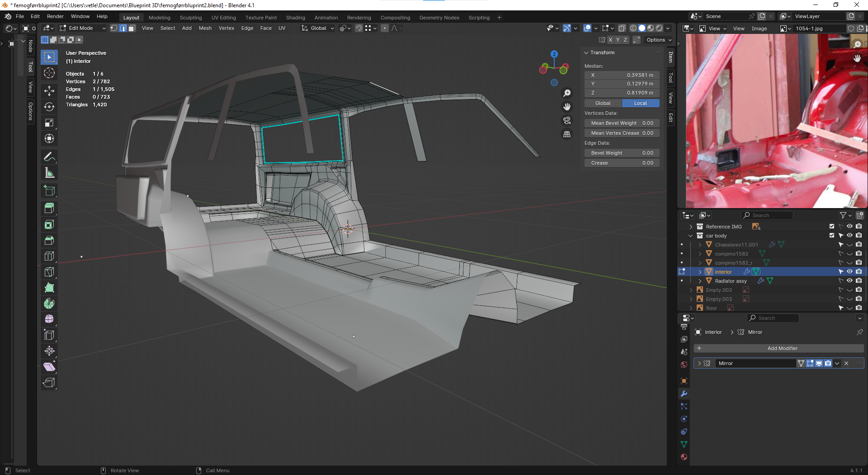Viewport: 868px width, 475px height.
Task: Choose the Extrude Region tool
Action: coord(49,208)
